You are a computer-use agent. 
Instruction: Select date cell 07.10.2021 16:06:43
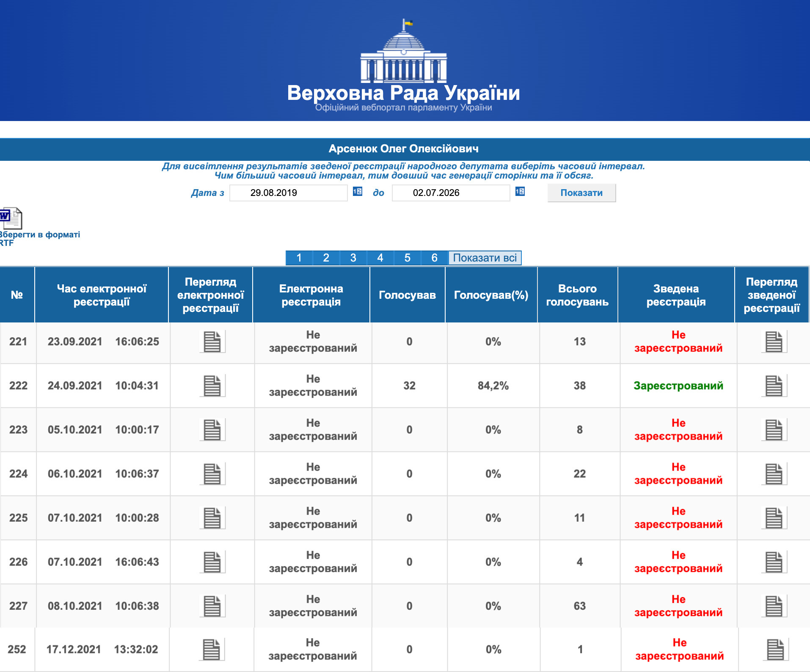pyautogui.click(x=103, y=562)
